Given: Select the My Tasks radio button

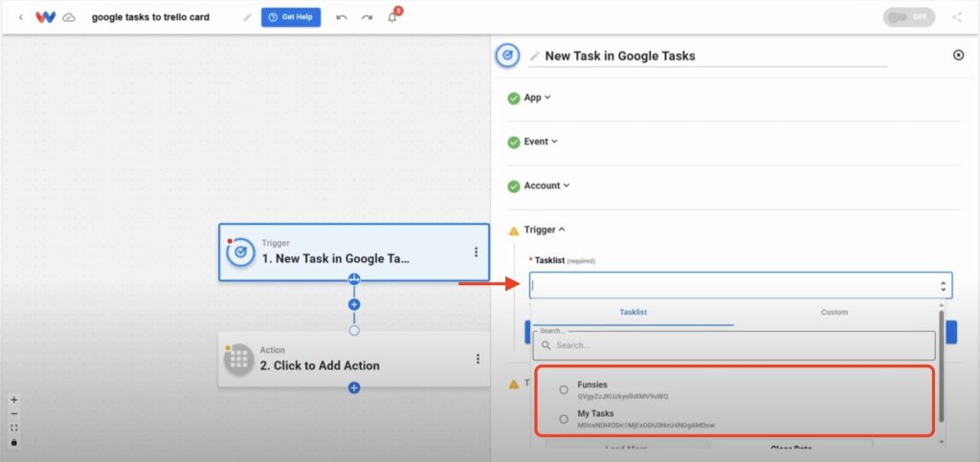Looking at the screenshot, I should pyautogui.click(x=564, y=419).
